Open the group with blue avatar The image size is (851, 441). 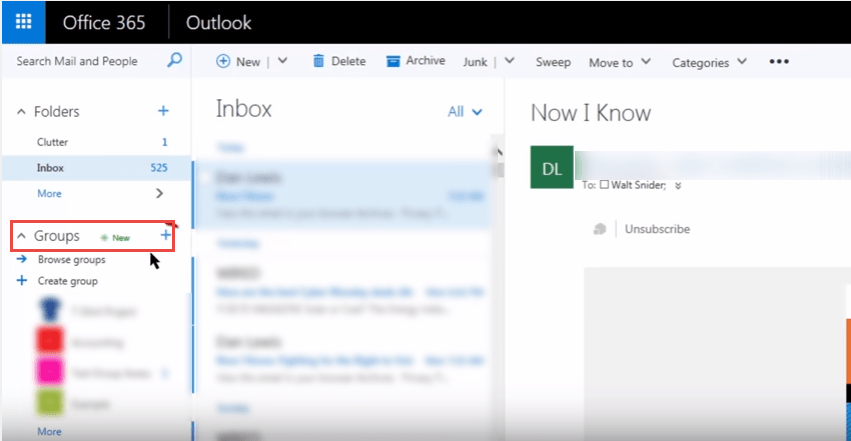pos(50,310)
